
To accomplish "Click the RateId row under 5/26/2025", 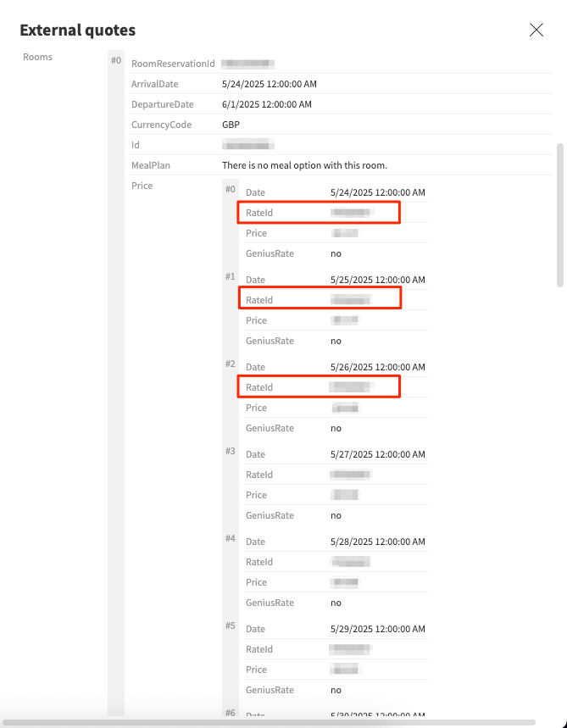I will (x=318, y=387).
